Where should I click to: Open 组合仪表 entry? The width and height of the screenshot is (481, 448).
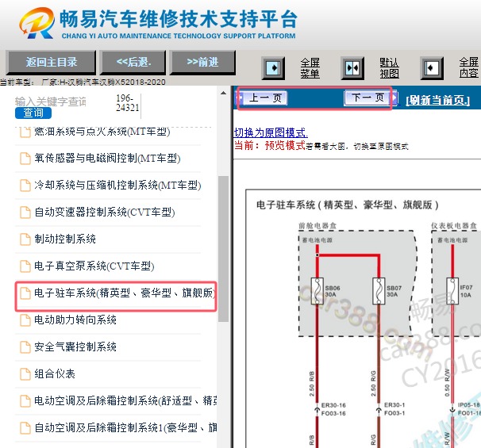click(55, 373)
